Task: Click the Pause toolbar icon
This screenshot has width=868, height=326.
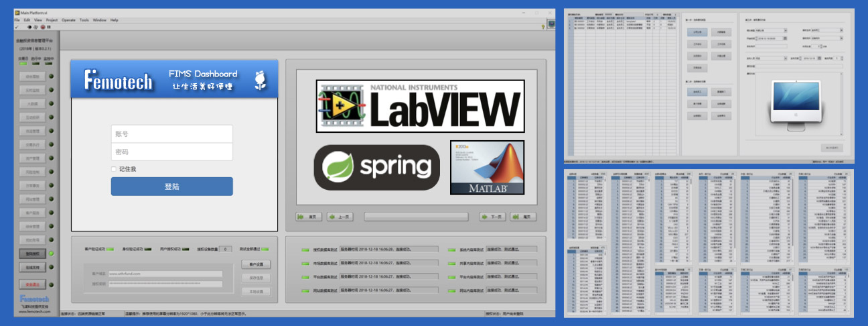Action: (x=48, y=27)
